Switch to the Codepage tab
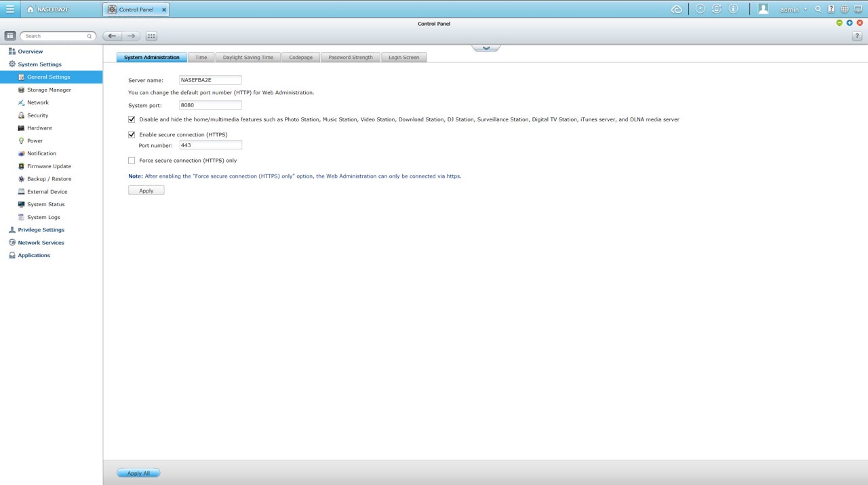Image resolution: width=868 pixels, height=485 pixels. click(301, 57)
